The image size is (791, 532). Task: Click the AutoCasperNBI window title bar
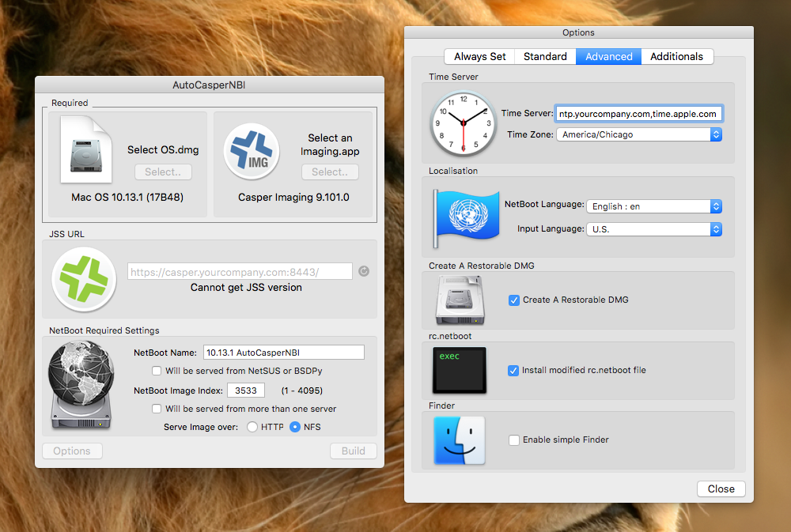[210, 85]
